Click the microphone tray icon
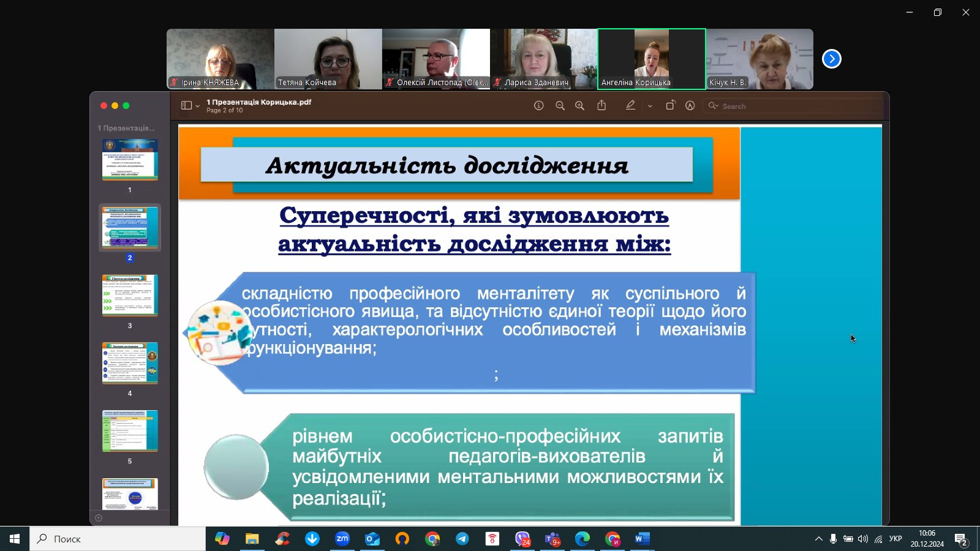Screen dimensions: 980x551 pyautogui.click(x=833, y=539)
